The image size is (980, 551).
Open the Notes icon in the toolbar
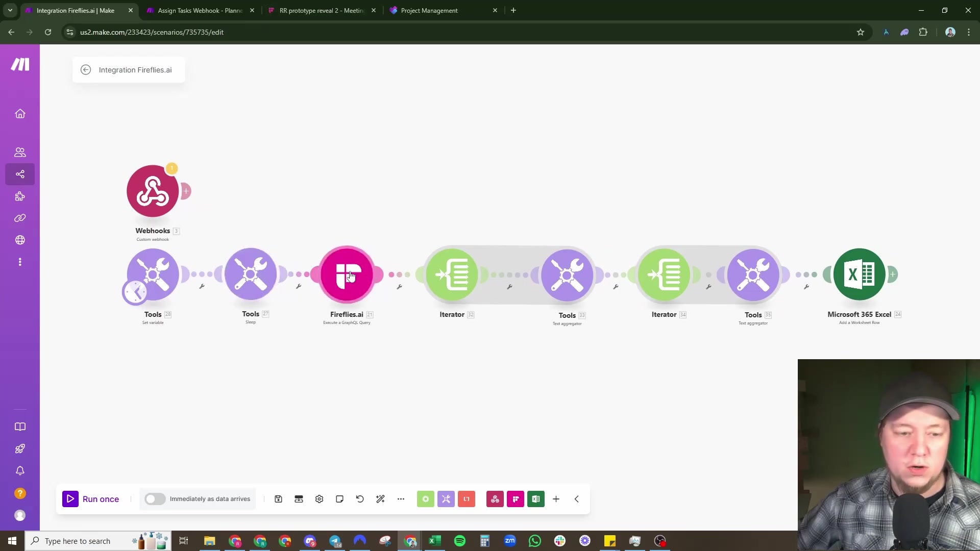(339, 499)
